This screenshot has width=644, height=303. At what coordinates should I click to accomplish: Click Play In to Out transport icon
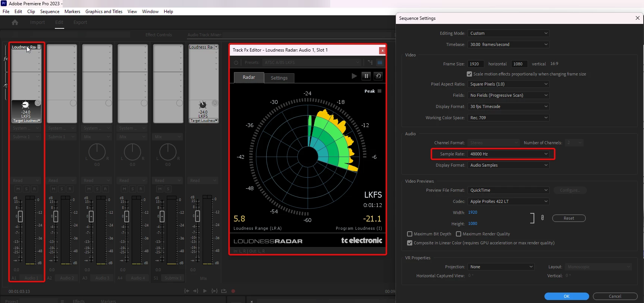point(215,291)
